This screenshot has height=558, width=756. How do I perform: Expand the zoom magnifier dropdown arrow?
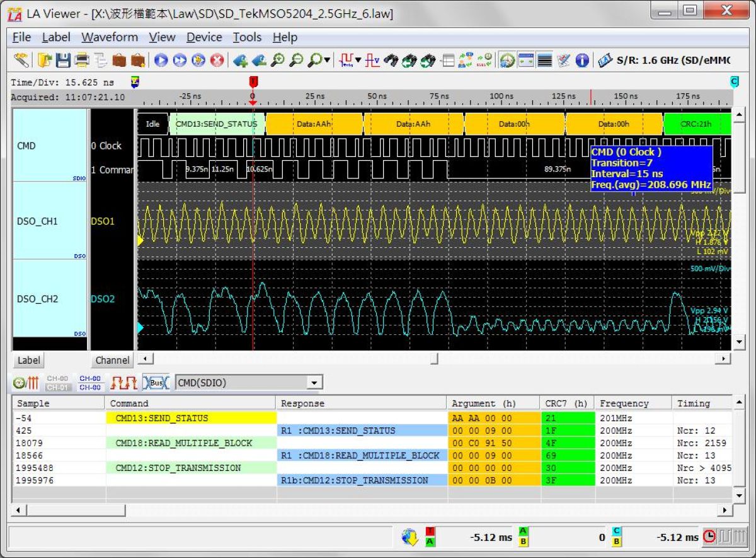click(x=327, y=61)
